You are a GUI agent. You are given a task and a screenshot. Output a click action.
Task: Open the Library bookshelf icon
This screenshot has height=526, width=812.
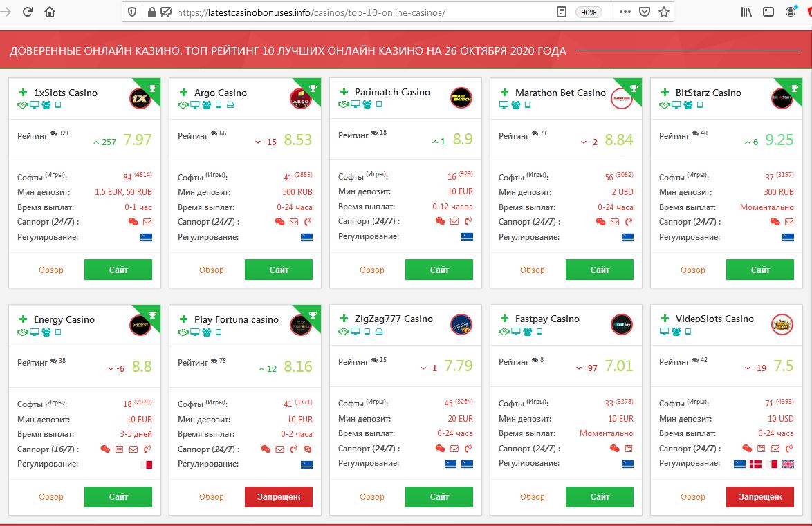[746, 12]
